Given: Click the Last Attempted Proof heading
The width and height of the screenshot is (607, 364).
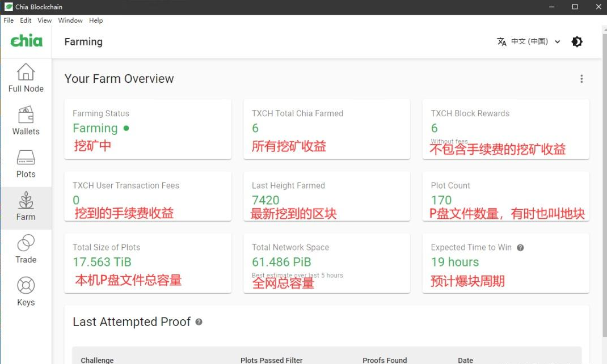Looking at the screenshot, I should [x=132, y=322].
